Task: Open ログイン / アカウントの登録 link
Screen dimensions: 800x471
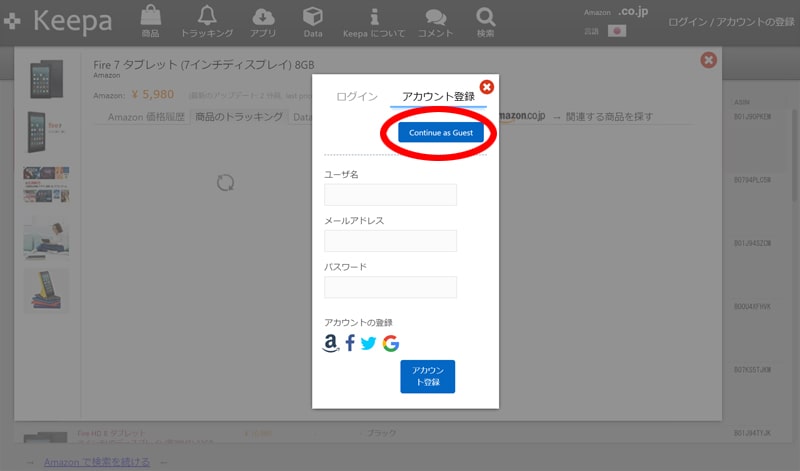Action: [731, 22]
